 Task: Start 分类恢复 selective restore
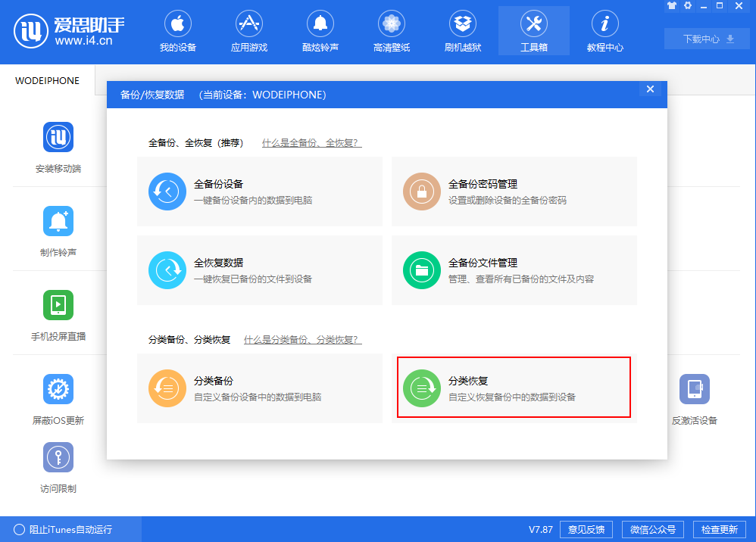[x=514, y=388]
